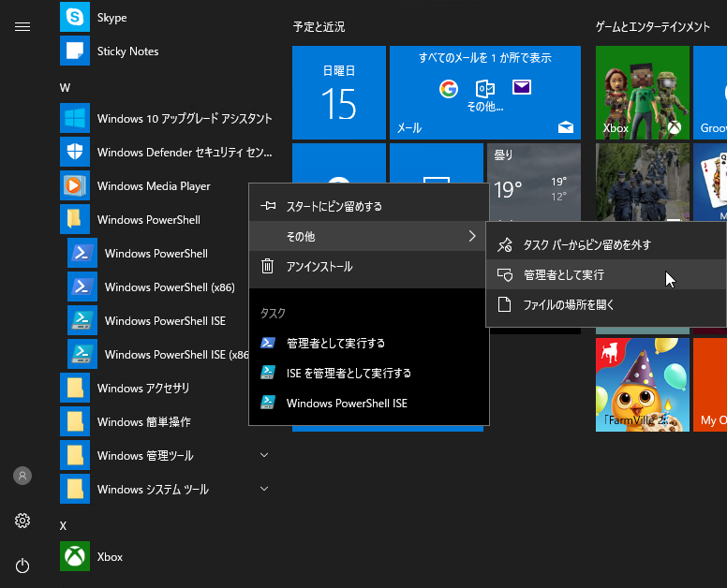Click the user account icon in the sidebar
The width and height of the screenshot is (727, 588).
[x=22, y=476]
